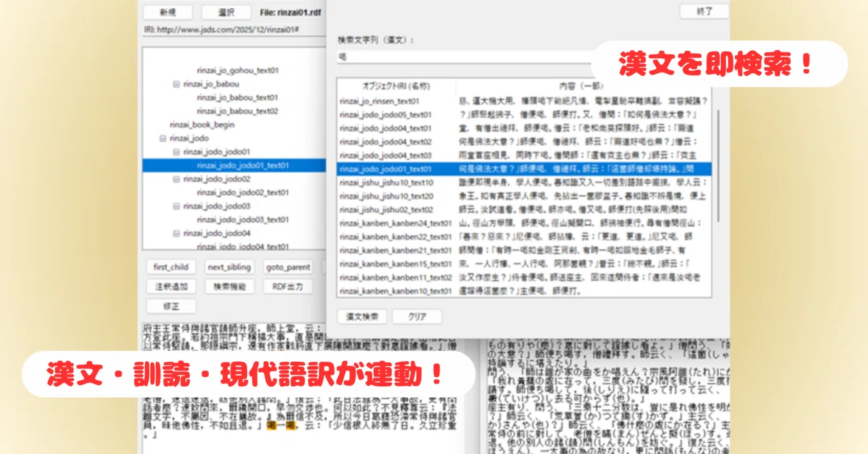868x454 pixels.
Task: Collapse minus box beside rinzai_jodo_jodo01
Action: point(176,152)
